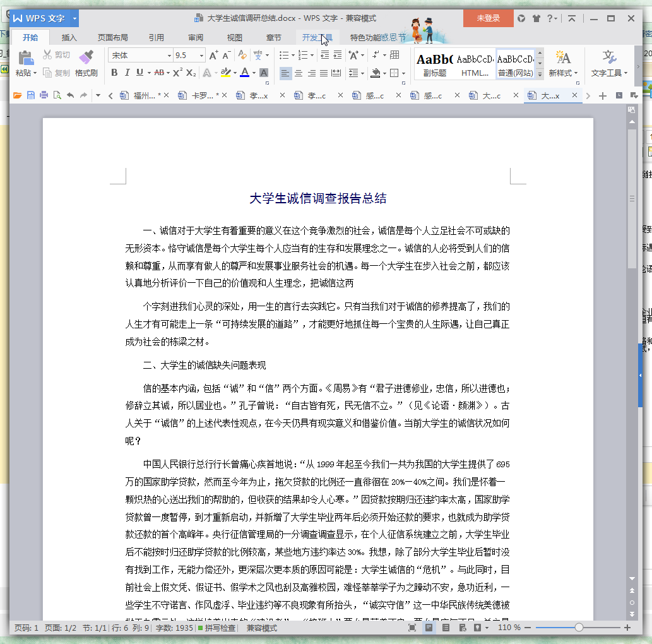Image resolution: width=652 pixels, height=644 pixels.
Task: Toggle underline formatting
Action: click(139, 73)
